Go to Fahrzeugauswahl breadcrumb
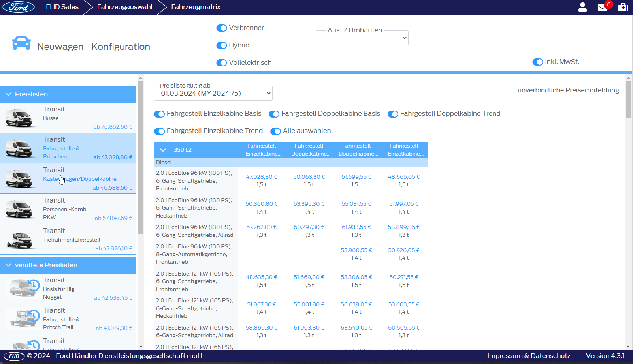 (x=125, y=7)
